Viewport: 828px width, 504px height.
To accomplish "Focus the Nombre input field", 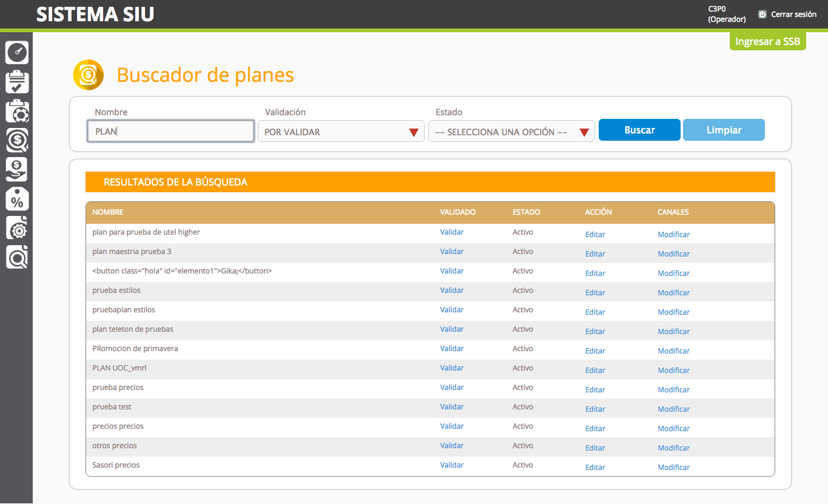I will [171, 131].
